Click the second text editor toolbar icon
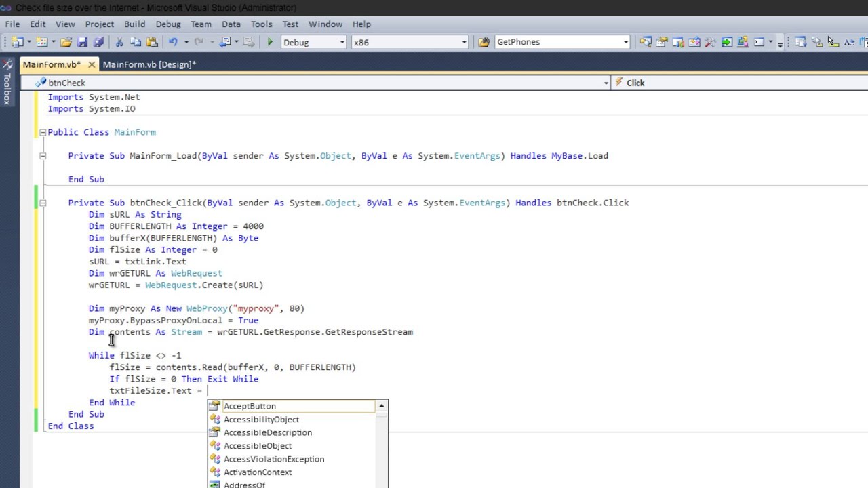 click(816, 42)
